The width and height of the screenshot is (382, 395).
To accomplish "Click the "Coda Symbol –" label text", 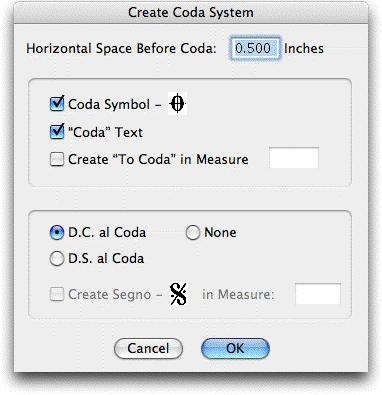I will point(114,104).
